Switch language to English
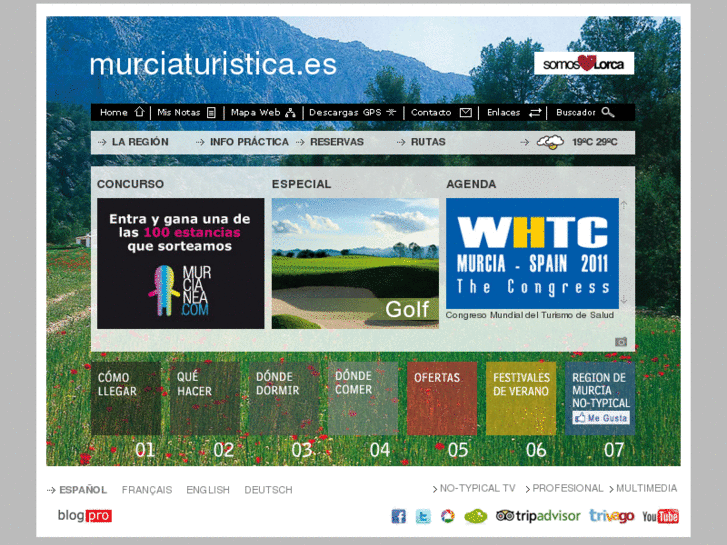 [208, 490]
